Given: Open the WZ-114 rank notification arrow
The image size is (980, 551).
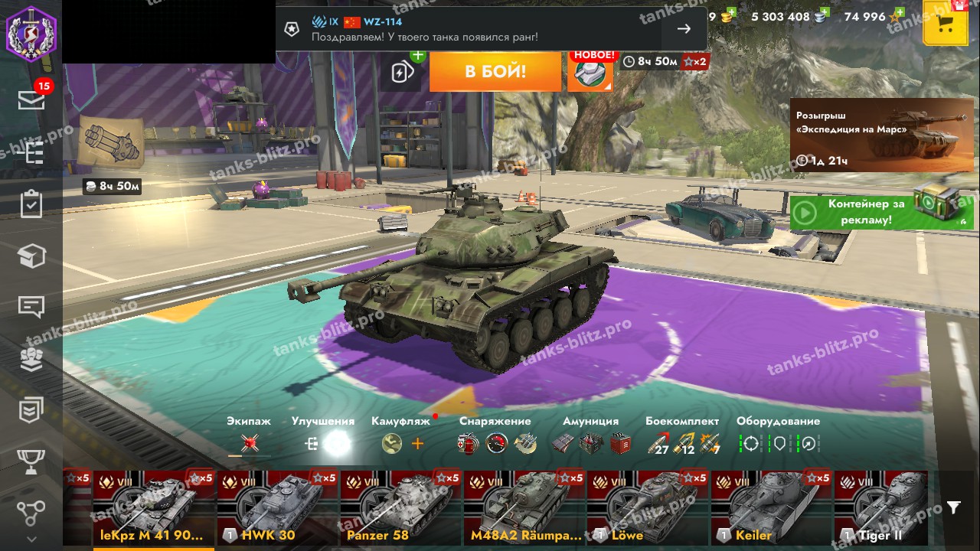Looking at the screenshot, I should [x=684, y=29].
